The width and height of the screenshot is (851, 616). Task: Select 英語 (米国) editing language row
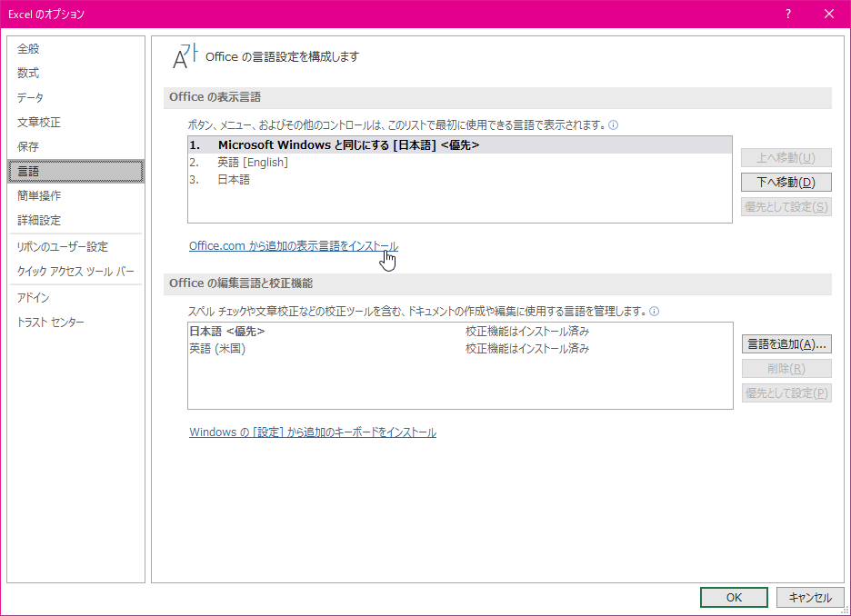(x=460, y=349)
